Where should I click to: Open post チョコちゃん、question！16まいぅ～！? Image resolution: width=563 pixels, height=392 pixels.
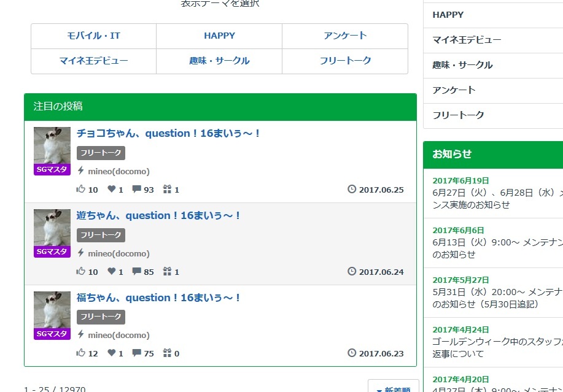coord(169,133)
